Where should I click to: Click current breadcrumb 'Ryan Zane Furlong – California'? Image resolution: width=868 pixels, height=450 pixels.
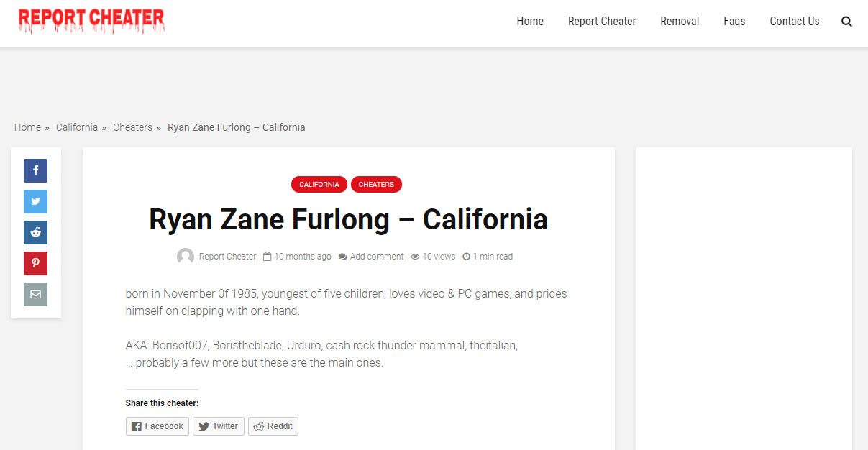(237, 127)
